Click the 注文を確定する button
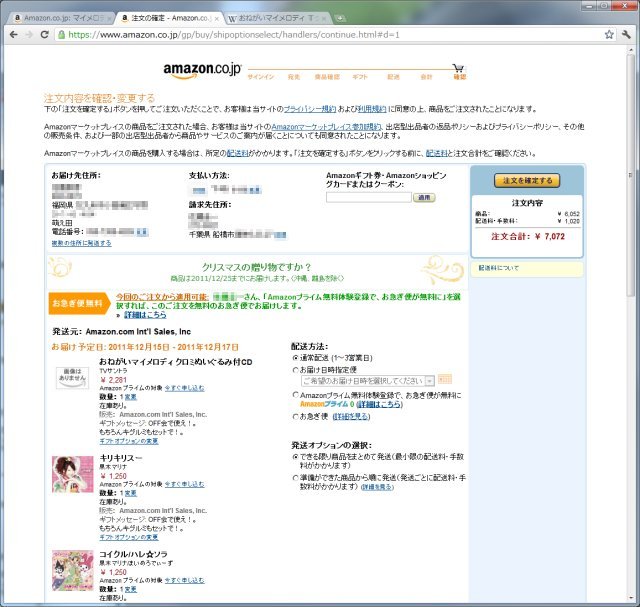Screen dimensions: 640x607 [527, 180]
